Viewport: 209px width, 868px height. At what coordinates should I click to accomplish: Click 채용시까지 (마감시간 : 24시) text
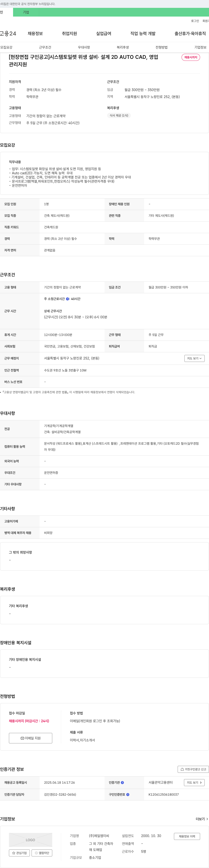(29, 721)
